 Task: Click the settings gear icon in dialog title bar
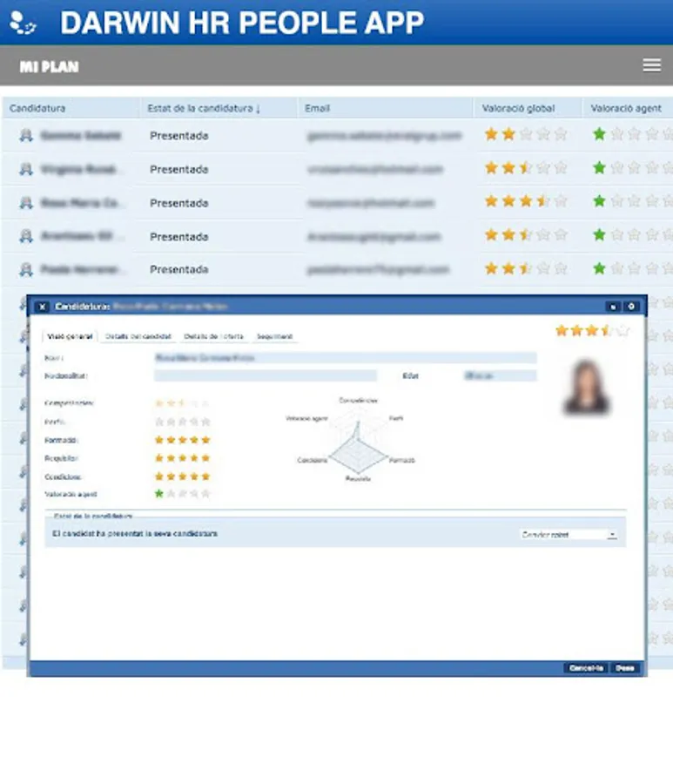631,306
